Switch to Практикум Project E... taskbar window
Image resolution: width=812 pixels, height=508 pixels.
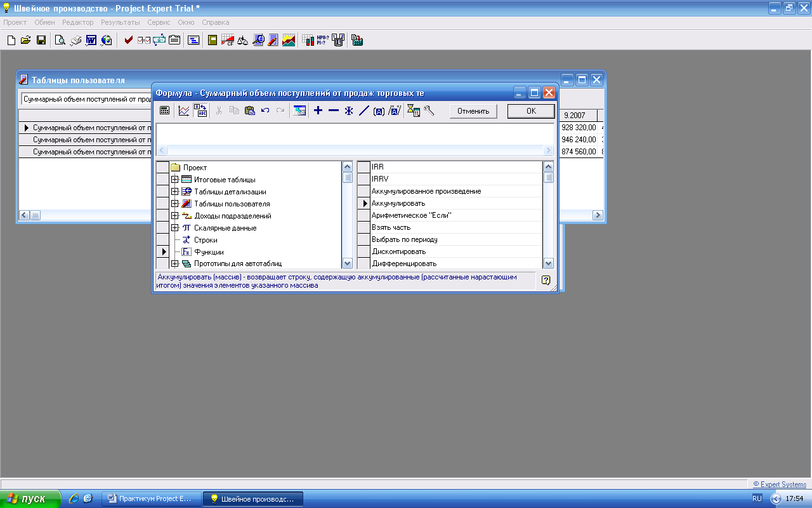152,498
